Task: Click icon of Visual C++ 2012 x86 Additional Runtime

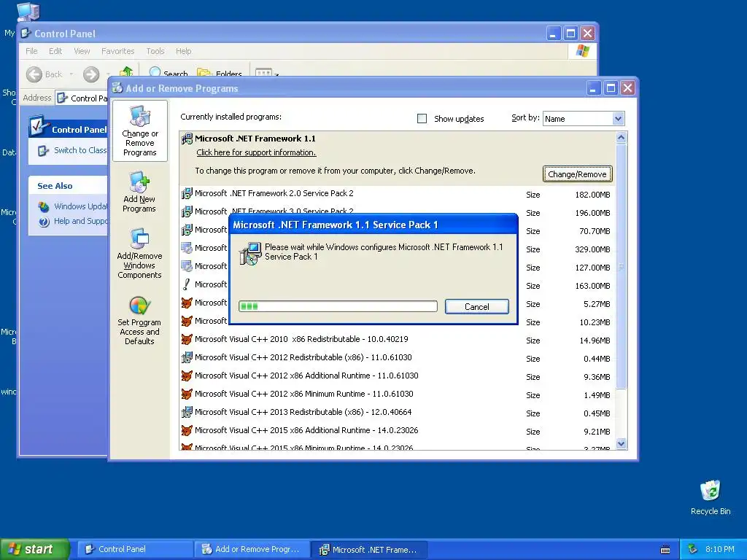Action: click(187, 376)
